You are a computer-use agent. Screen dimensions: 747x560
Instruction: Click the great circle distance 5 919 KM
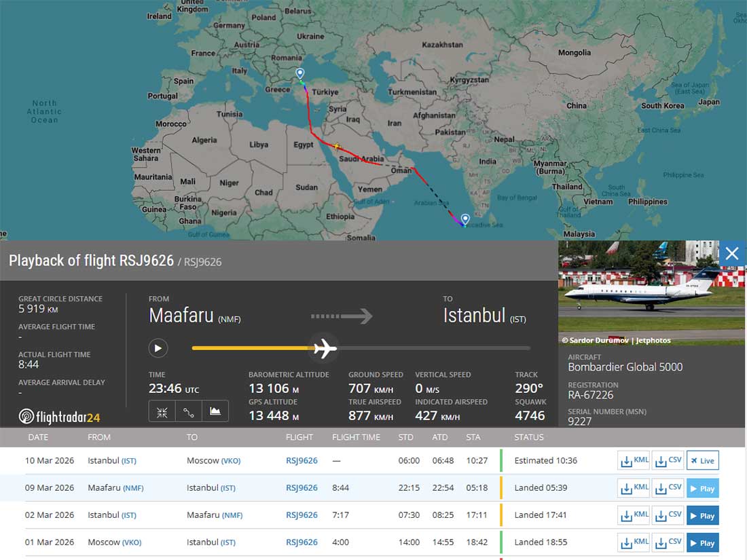38,309
